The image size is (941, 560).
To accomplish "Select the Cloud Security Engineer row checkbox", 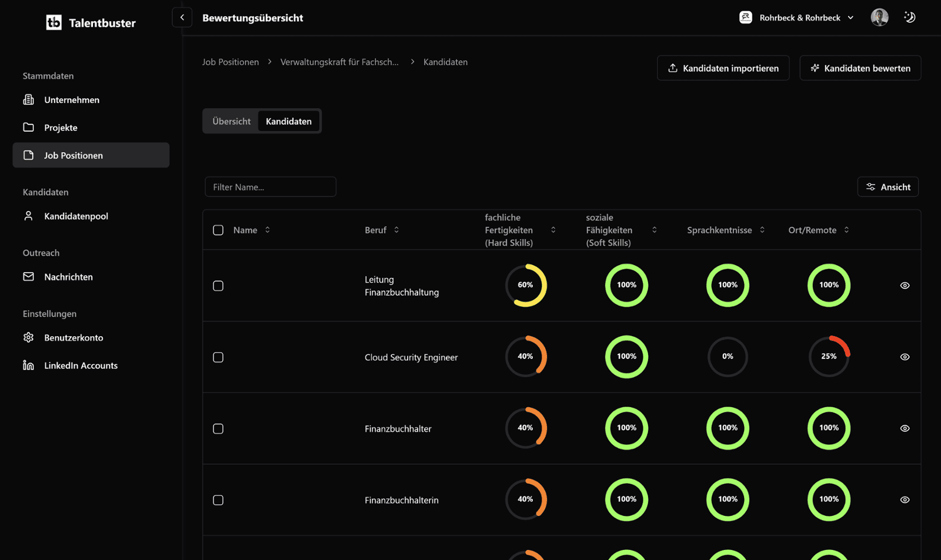I will pos(218,357).
